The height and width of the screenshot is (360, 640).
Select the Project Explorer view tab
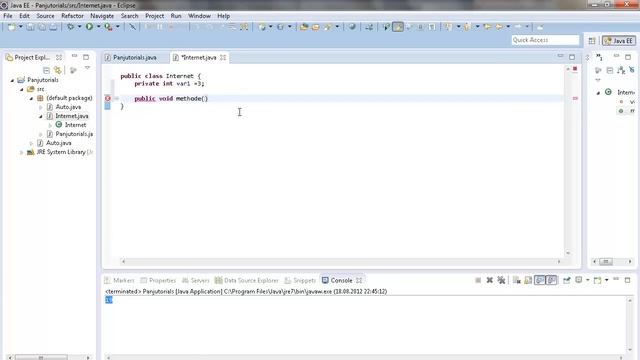[32, 58]
